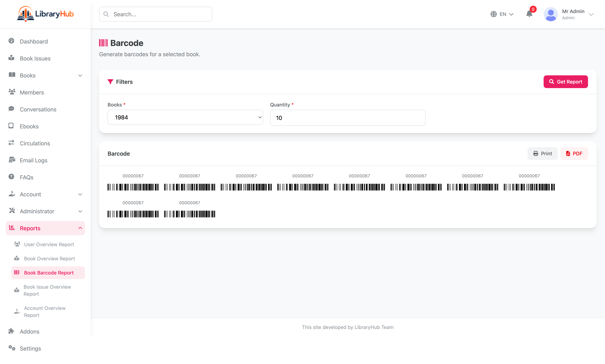605x364 pixels.
Task: Click the printer icon in Print button
Action: click(x=536, y=154)
